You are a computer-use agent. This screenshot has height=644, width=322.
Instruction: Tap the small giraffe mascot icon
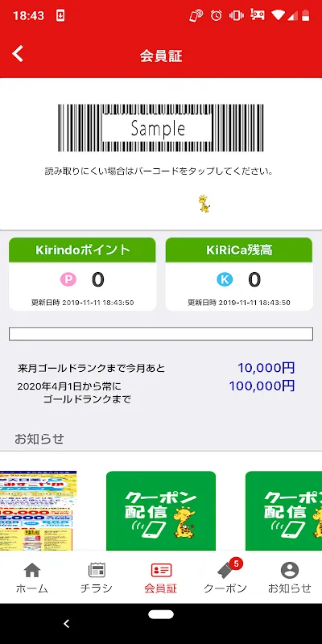[x=204, y=204]
